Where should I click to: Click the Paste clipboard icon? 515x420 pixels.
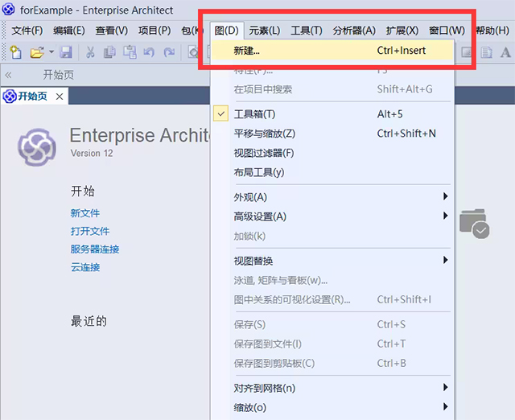[x=130, y=52]
